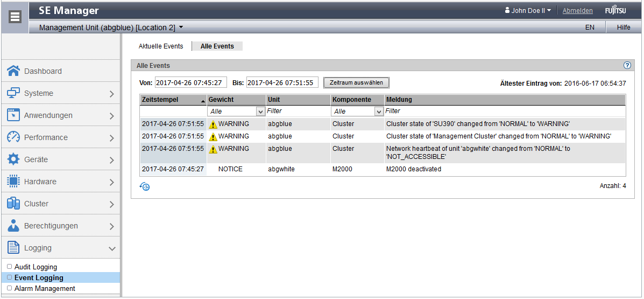Click the Abmelden logout link
This screenshot has height=299, width=644.
click(x=577, y=11)
